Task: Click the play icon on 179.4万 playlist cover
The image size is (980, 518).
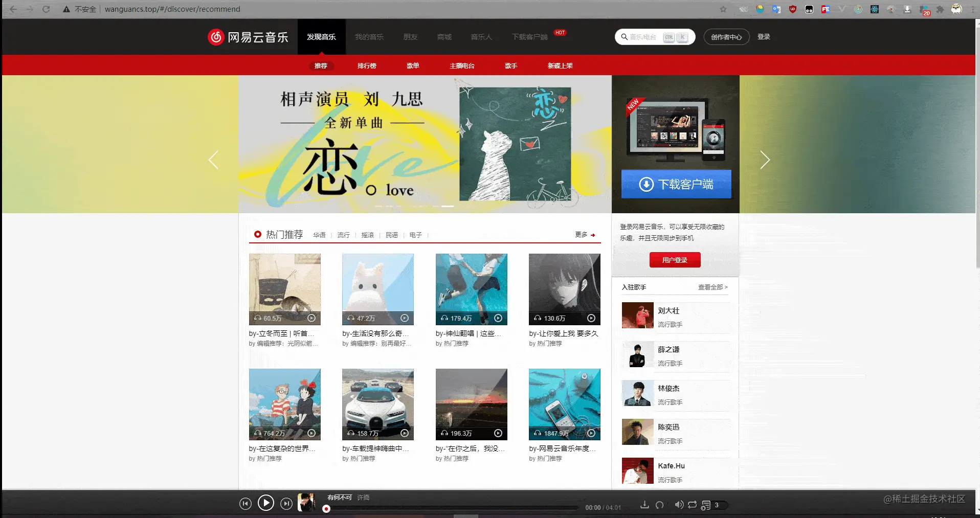Action: pyautogui.click(x=498, y=318)
